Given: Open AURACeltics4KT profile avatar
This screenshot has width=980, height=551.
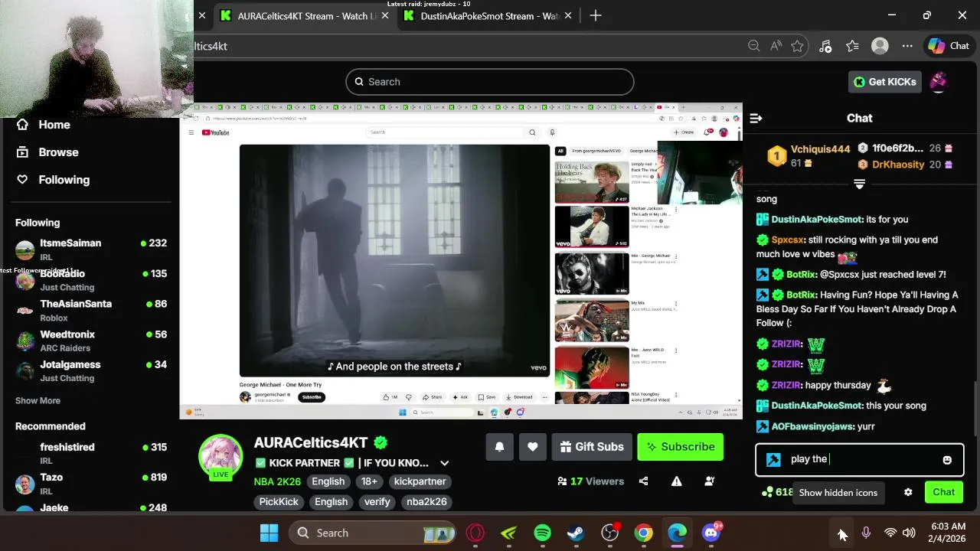Looking at the screenshot, I should click(220, 456).
